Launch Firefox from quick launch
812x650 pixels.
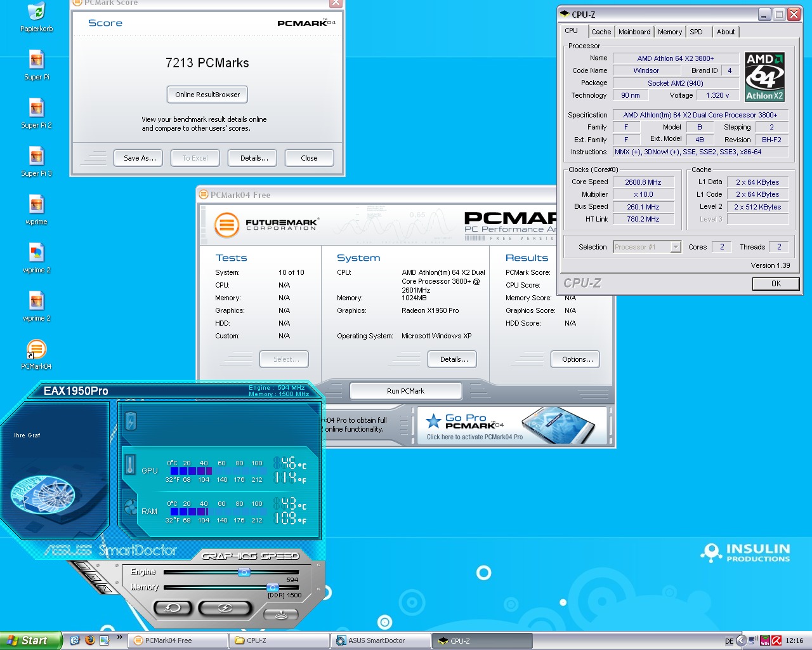[x=89, y=640]
